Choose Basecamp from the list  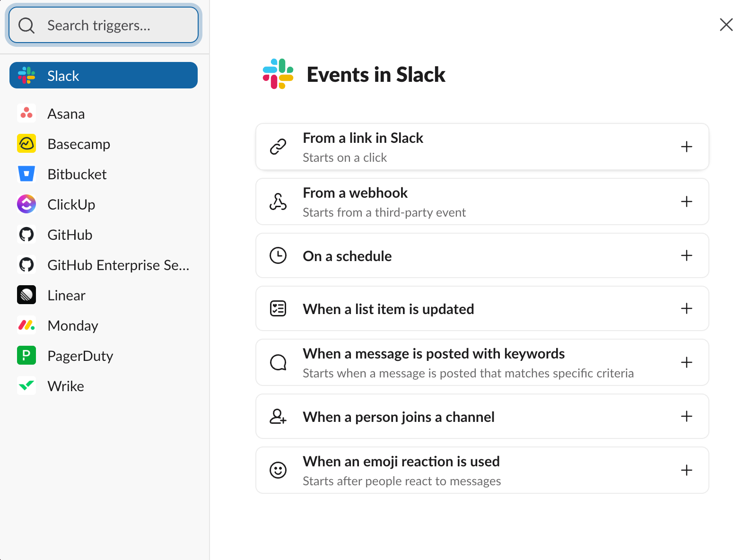pos(104,144)
